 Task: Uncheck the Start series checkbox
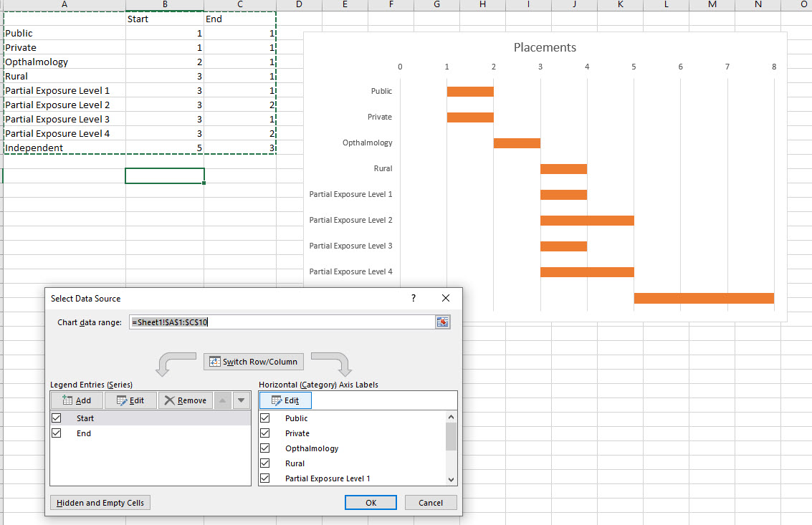(x=56, y=418)
